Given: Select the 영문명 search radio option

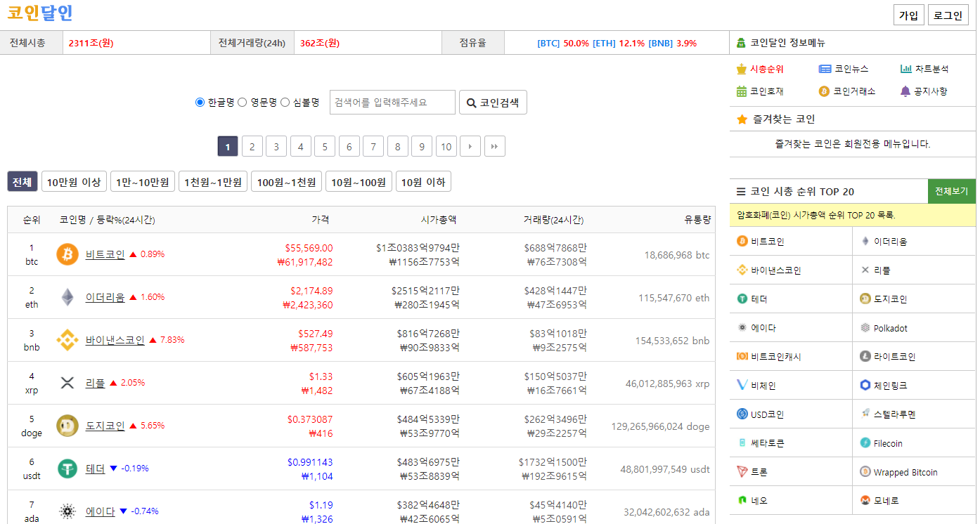Looking at the screenshot, I should click(x=242, y=103).
